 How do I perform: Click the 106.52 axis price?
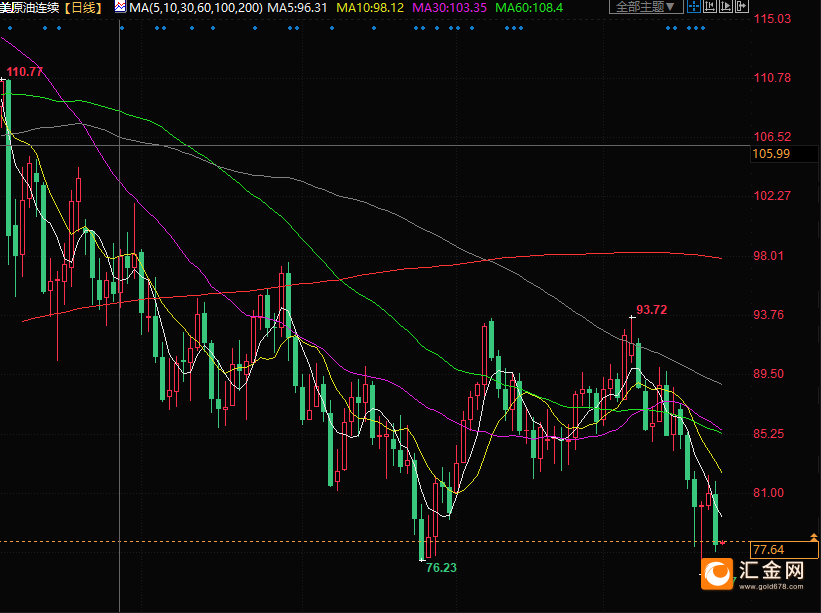(x=772, y=137)
